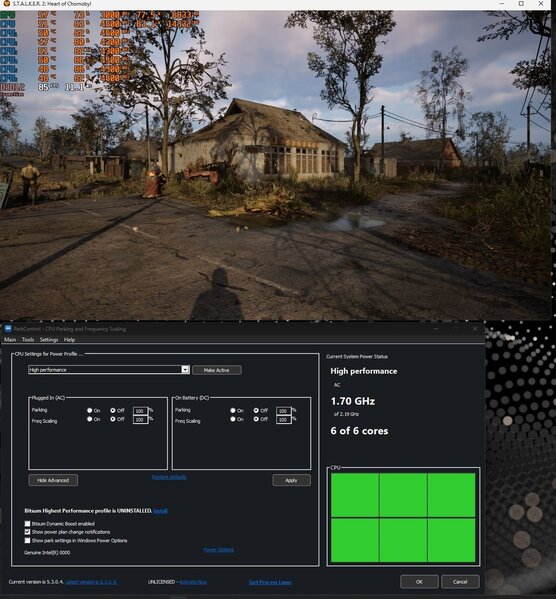Click the Make Active button
The width and height of the screenshot is (556, 599).
click(x=217, y=370)
